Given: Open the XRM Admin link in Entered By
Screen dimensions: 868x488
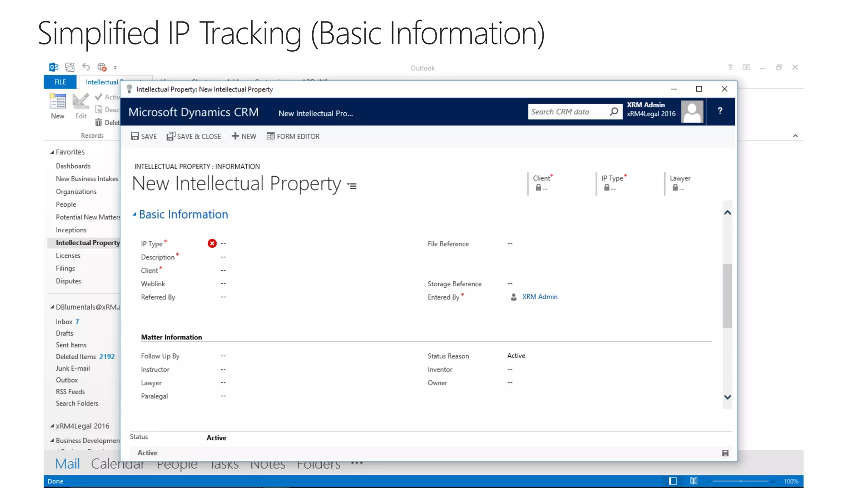Looking at the screenshot, I should (x=540, y=297).
